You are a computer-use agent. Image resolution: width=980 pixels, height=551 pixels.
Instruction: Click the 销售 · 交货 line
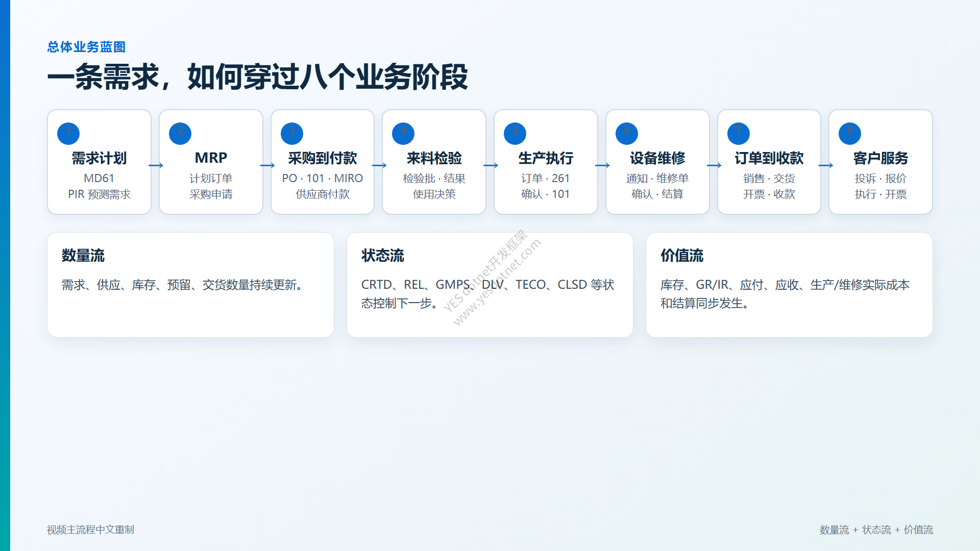click(769, 178)
